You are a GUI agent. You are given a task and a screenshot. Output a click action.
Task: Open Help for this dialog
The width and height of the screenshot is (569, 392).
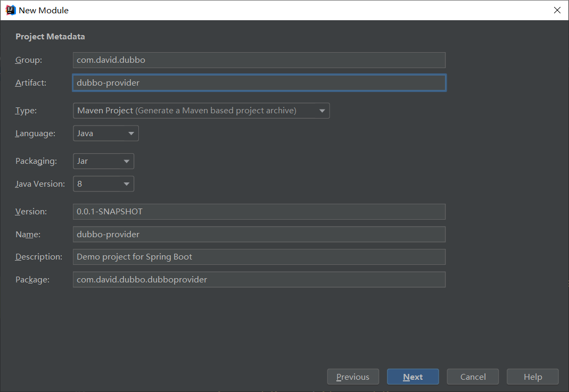tap(532, 377)
